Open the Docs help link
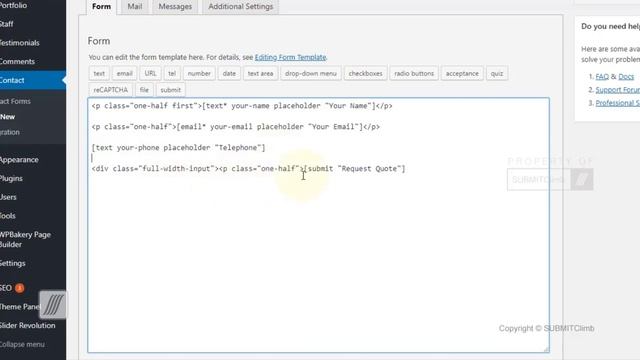Screen dimensions: 640x360 coord(626,76)
